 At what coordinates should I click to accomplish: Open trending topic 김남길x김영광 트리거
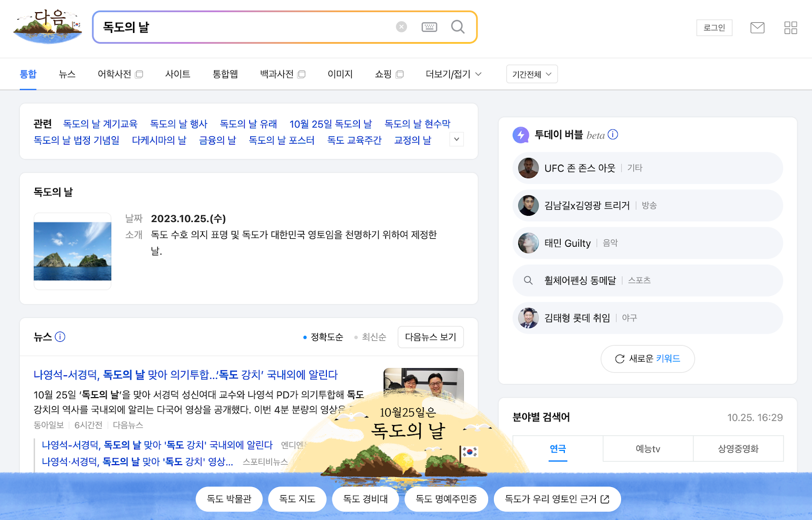648,206
